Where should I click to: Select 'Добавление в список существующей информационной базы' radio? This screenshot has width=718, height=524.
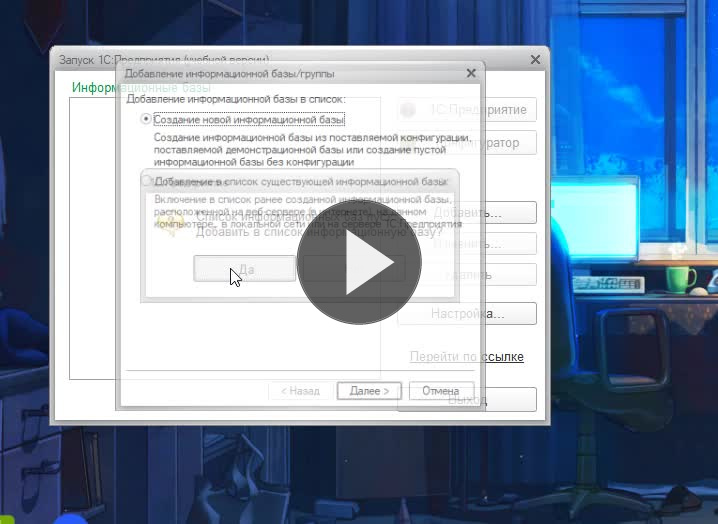[146, 181]
